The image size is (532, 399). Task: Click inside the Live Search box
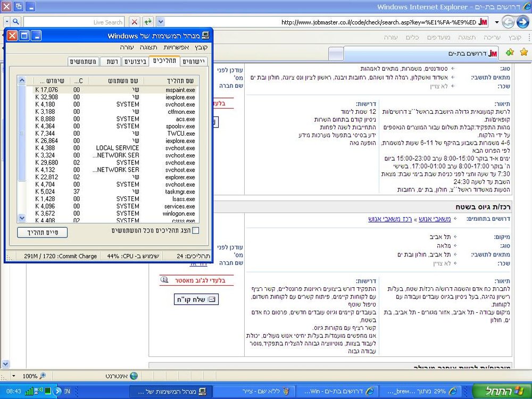(74, 22)
